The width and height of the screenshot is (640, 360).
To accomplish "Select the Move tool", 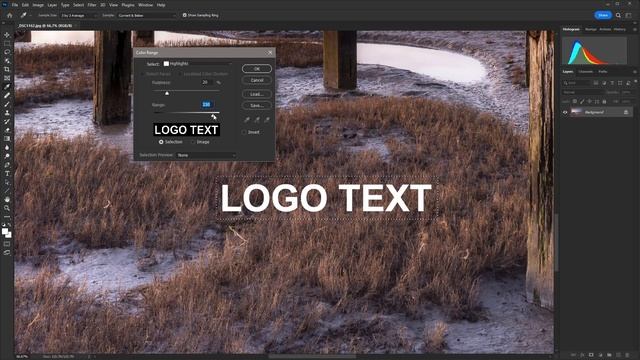I will point(7,35).
